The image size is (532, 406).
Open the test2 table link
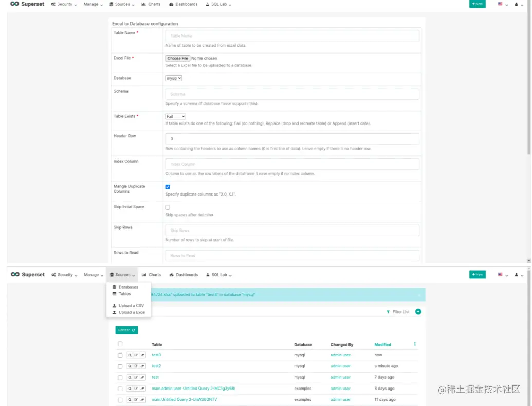156,366
